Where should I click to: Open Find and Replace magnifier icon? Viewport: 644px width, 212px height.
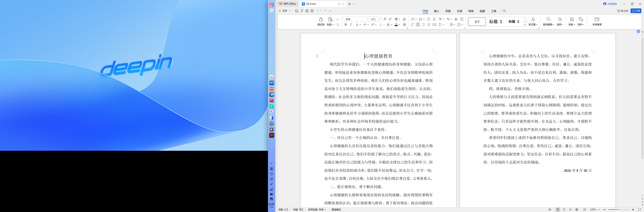548,19
